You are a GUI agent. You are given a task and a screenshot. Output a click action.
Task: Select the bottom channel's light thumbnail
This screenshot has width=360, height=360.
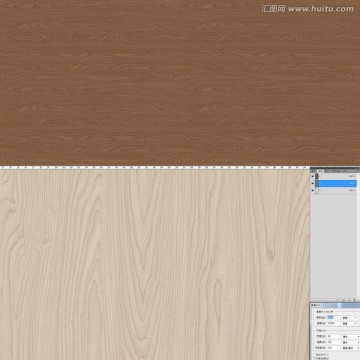317,190
